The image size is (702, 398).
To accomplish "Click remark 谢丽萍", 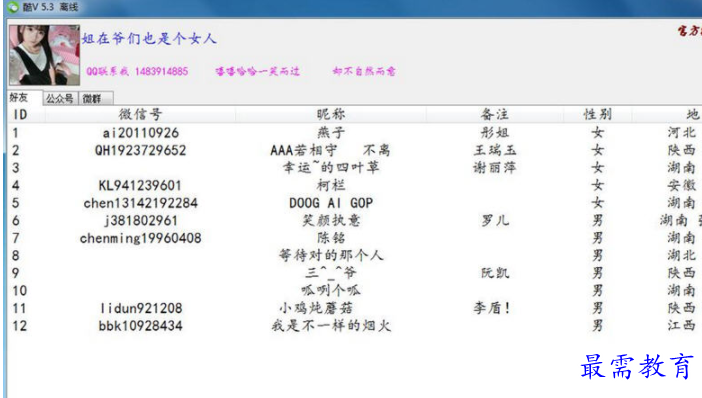I will [495, 167].
